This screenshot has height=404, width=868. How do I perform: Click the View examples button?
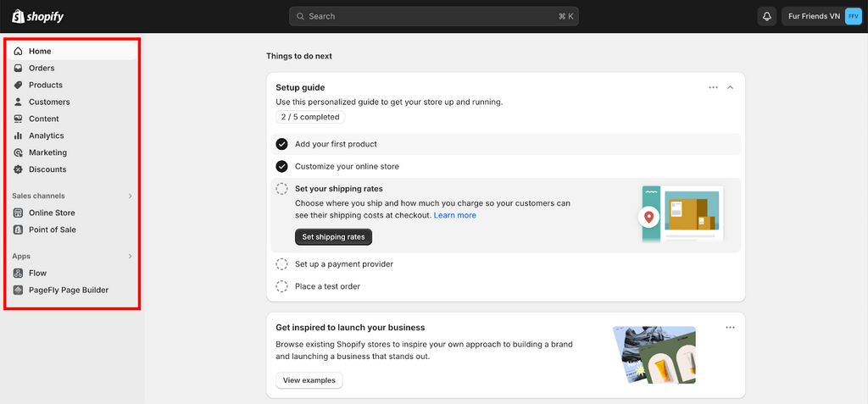pyautogui.click(x=309, y=380)
